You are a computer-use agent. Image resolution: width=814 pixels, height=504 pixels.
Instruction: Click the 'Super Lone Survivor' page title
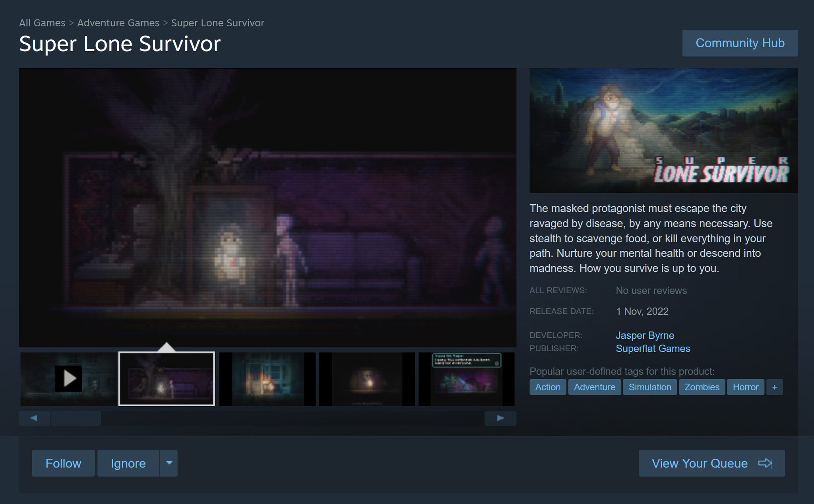(x=120, y=44)
